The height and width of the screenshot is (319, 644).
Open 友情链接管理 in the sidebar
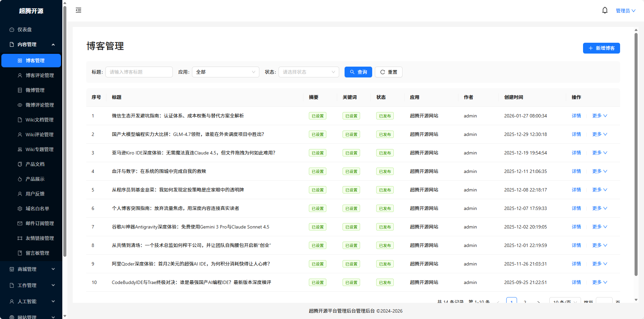[39, 238]
